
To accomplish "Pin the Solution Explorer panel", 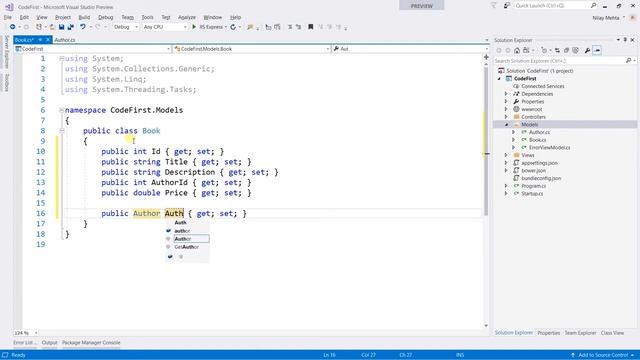I will point(625,40).
